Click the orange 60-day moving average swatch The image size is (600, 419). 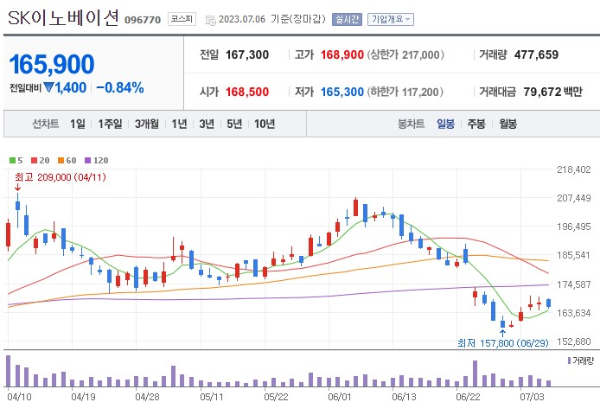61,160
